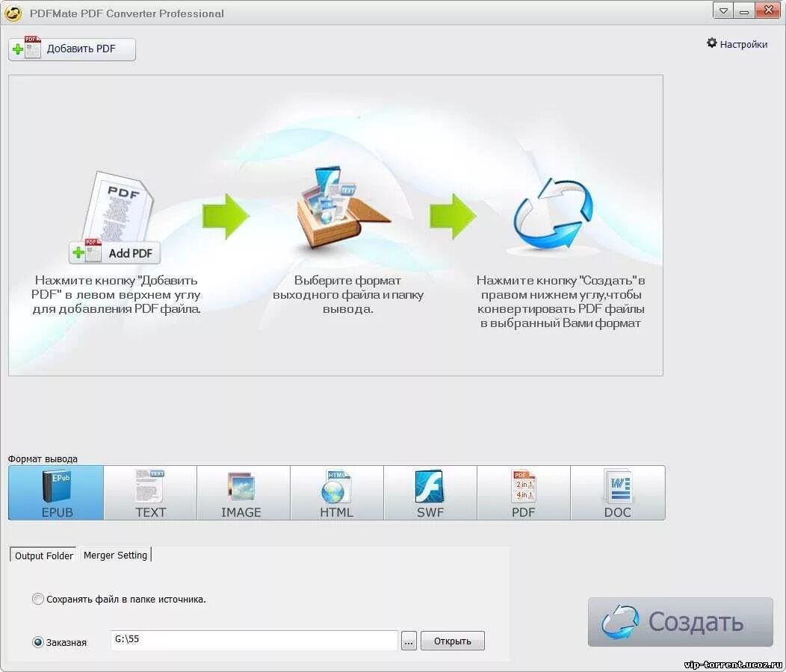This screenshot has height=672, width=786.
Task: Click the output formats book box illustration
Action: point(344,208)
